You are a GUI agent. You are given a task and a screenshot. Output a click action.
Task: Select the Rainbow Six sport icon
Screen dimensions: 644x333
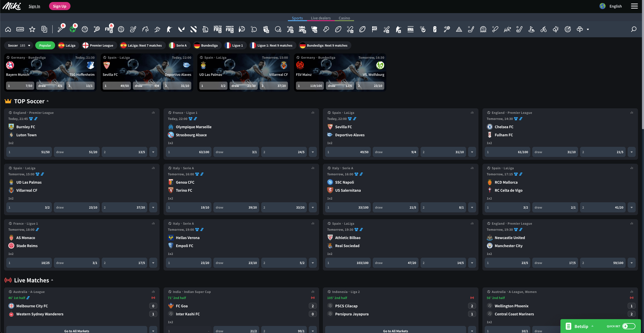(x=435, y=29)
